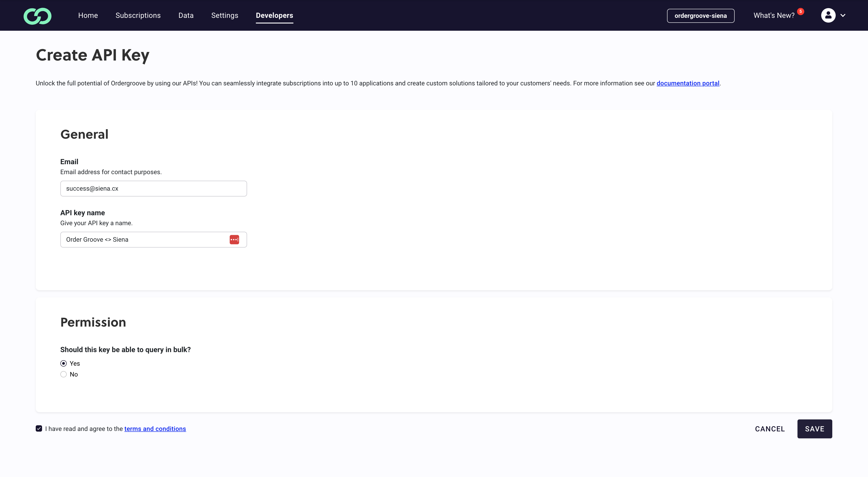The width and height of the screenshot is (868, 477).
Task: Select No for bulk query permission
Action: click(x=63, y=374)
